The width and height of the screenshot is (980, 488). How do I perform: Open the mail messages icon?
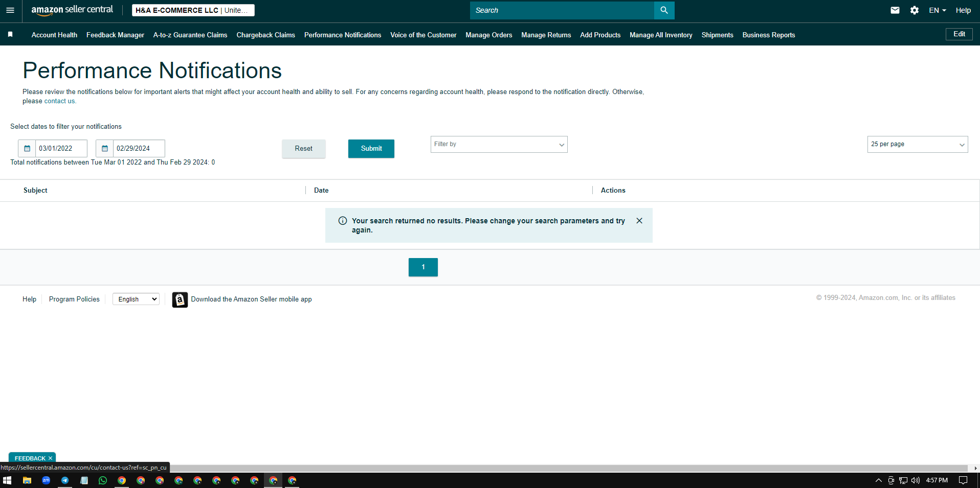point(895,10)
